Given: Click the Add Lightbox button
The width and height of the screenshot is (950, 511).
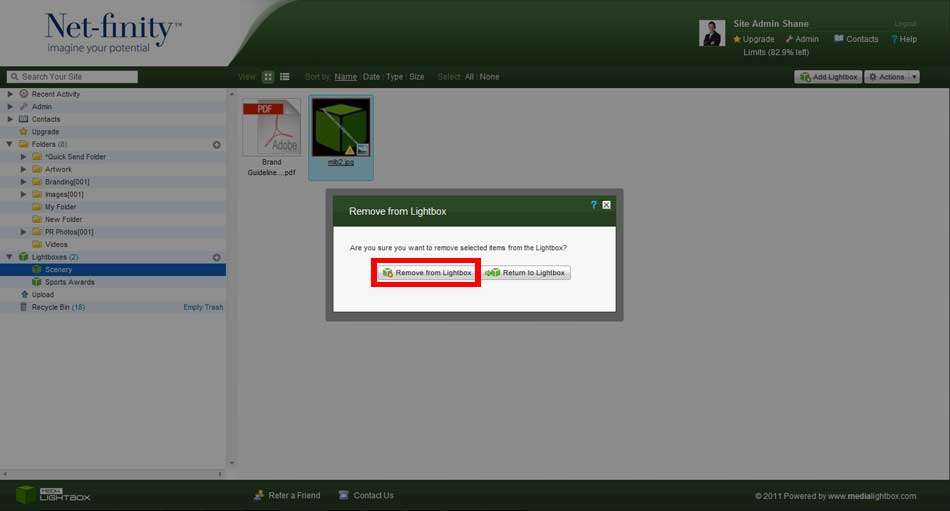Looking at the screenshot, I should pyautogui.click(x=827, y=77).
